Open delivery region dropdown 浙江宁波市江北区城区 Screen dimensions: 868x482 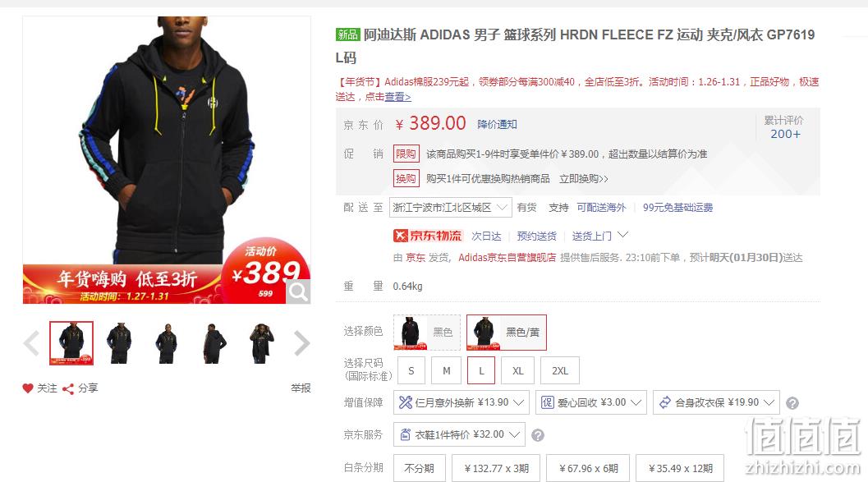(x=450, y=208)
